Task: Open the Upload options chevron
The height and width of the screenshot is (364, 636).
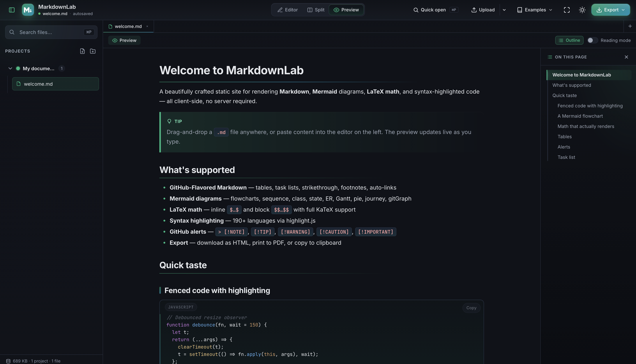Action: coord(504,10)
